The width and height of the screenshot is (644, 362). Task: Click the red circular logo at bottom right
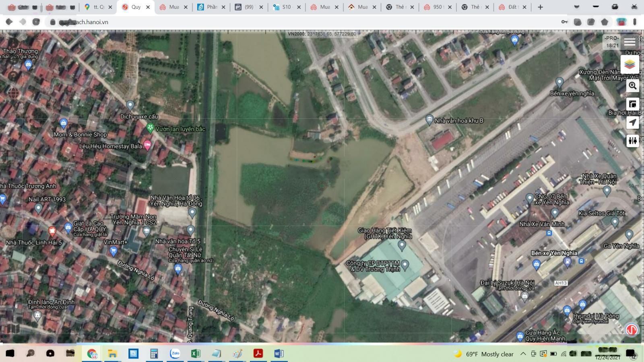632,330
